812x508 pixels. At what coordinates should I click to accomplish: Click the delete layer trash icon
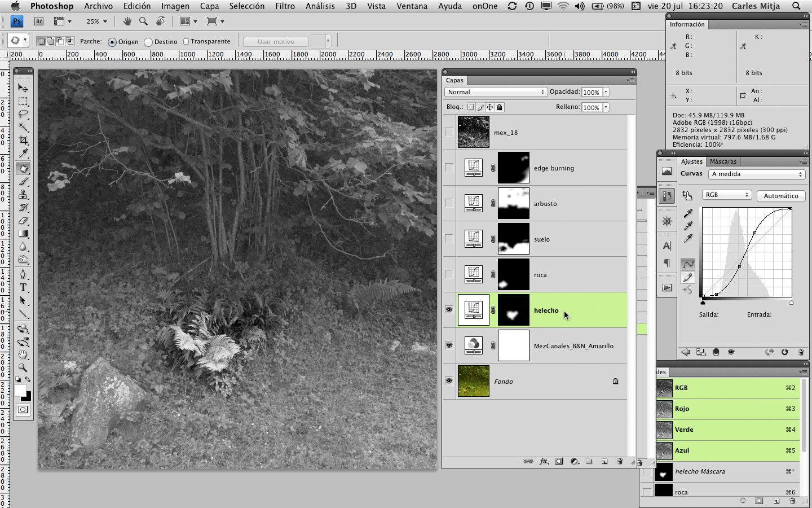tap(620, 461)
